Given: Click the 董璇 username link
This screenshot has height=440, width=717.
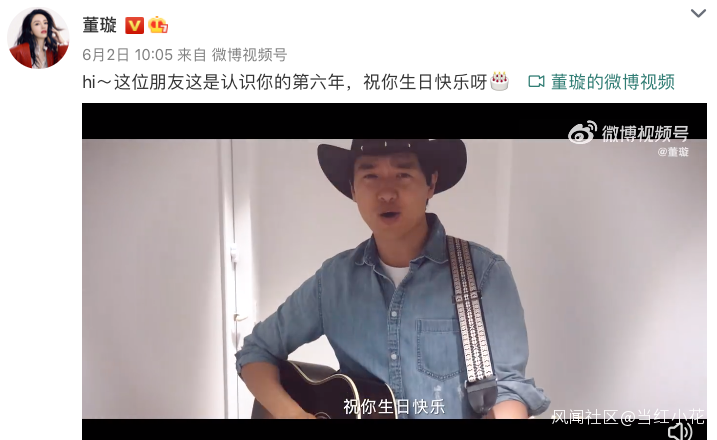Looking at the screenshot, I should coord(99,25).
